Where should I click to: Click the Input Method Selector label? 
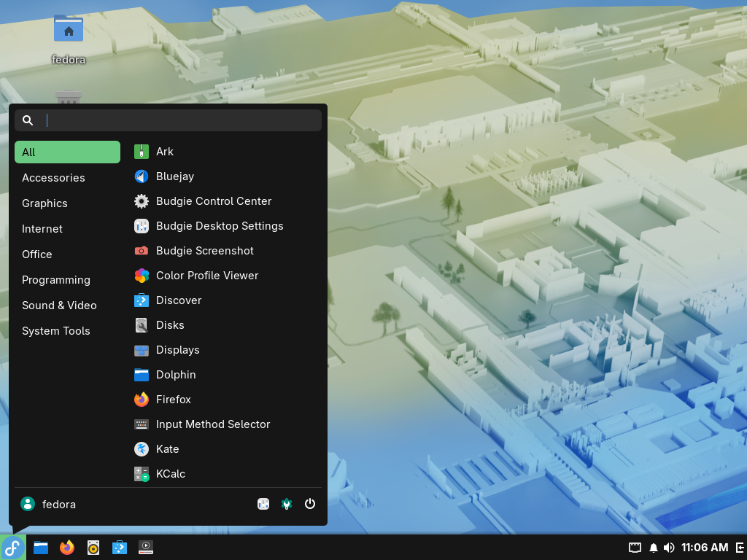click(x=213, y=424)
